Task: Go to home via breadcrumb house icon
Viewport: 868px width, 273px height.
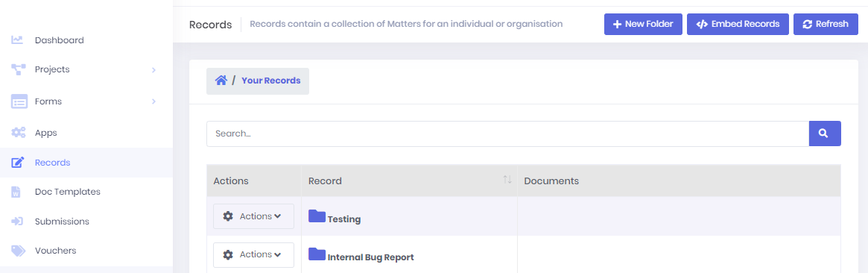Action: (221, 81)
